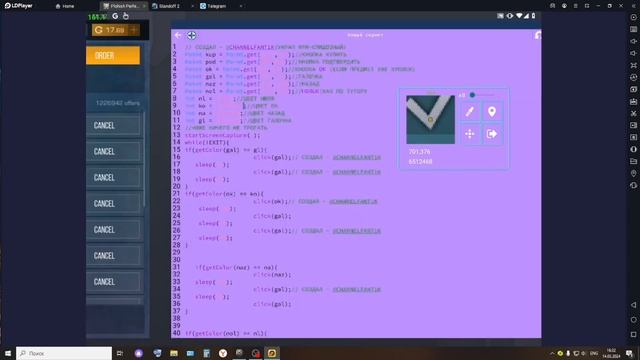Click the script title in editor header
Viewport: 640px width, 360px height.
[365, 36]
